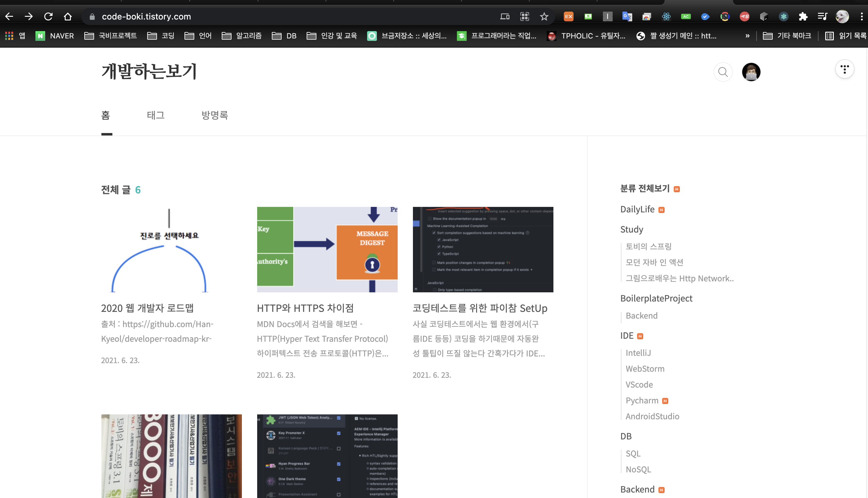Reload the page in the browser

point(48,16)
